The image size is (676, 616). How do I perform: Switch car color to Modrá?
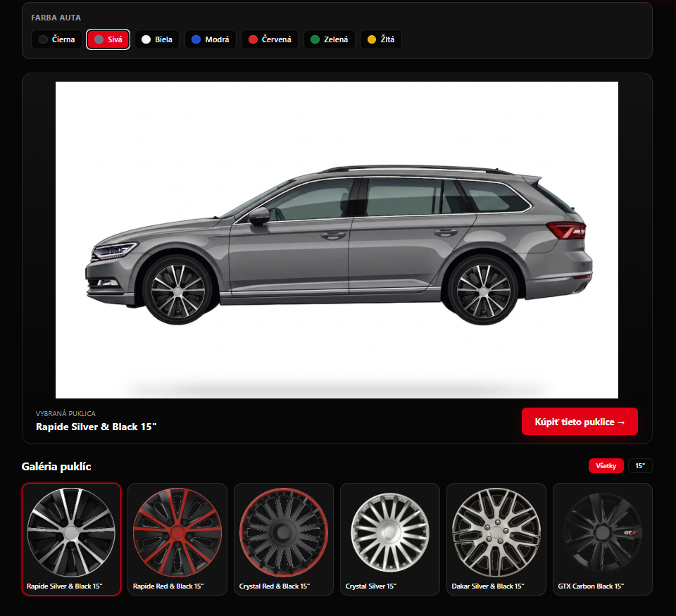tap(211, 39)
